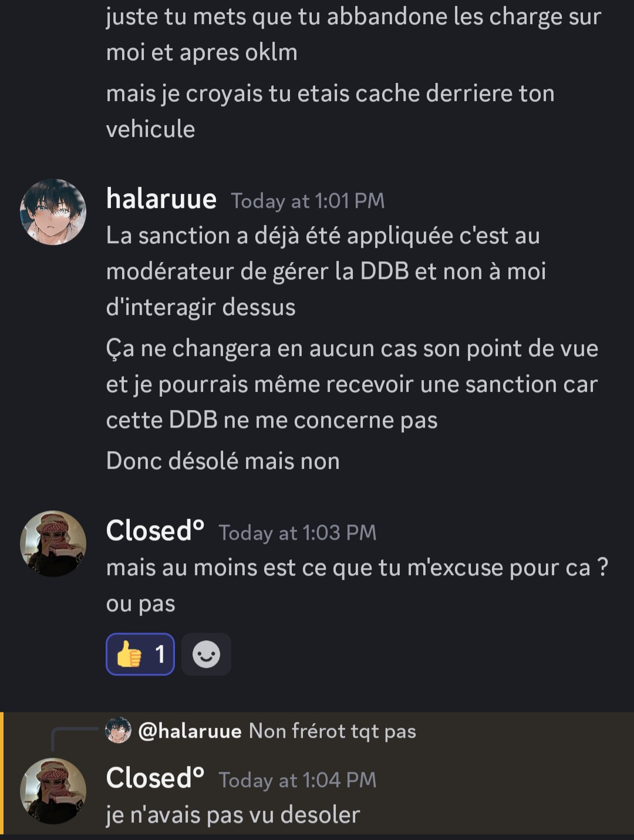Click the @halaruue mention in reply
Screen dimensions: 634x840
pos(190,731)
